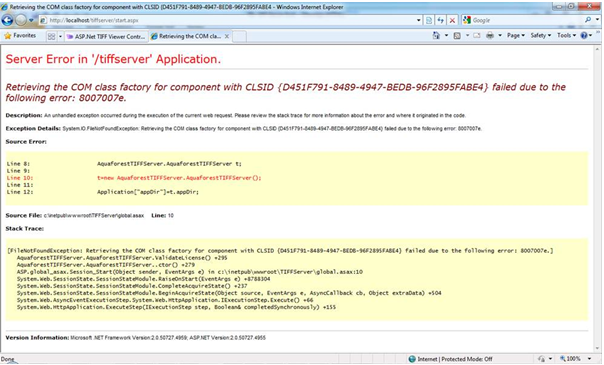Image resolution: width=604 pixels, height=365 pixels.
Task: Click the Exception Details label
Action: point(33,128)
